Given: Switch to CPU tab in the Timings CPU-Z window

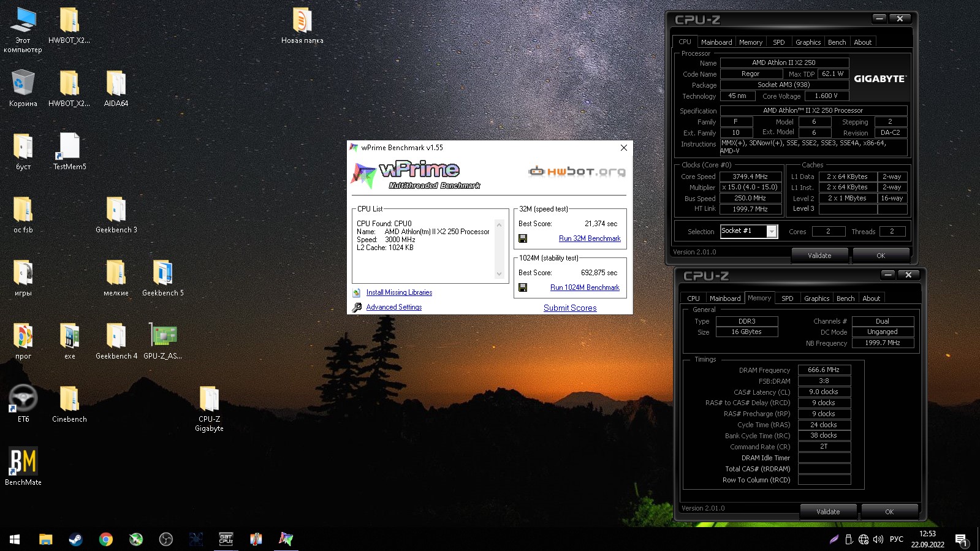Looking at the screenshot, I should point(693,298).
